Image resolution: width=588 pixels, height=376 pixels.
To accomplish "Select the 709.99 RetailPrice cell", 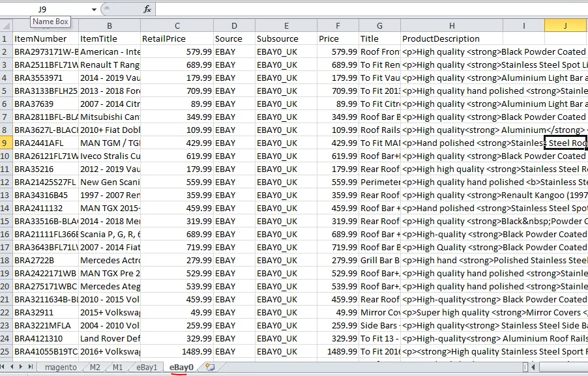I will pyautogui.click(x=177, y=91).
